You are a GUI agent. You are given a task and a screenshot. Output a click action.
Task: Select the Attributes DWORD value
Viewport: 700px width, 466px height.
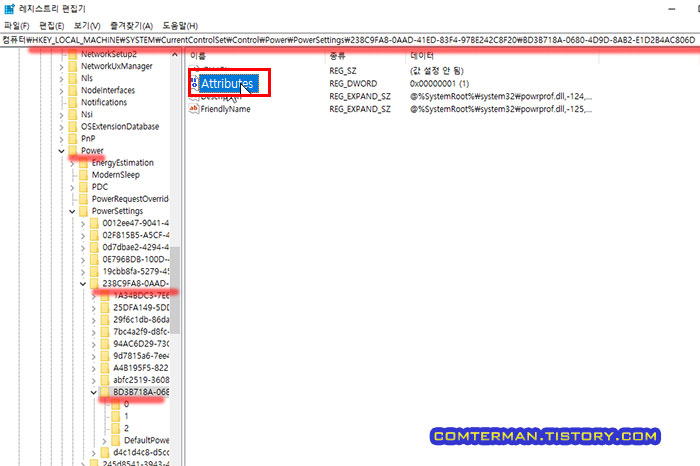(227, 83)
